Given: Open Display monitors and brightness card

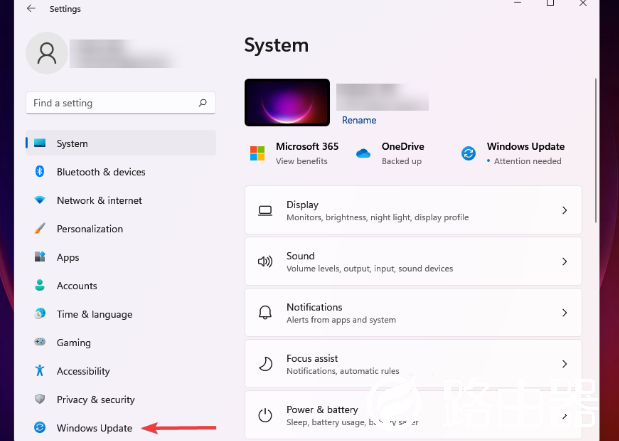Looking at the screenshot, I should [x=413, y=210].
